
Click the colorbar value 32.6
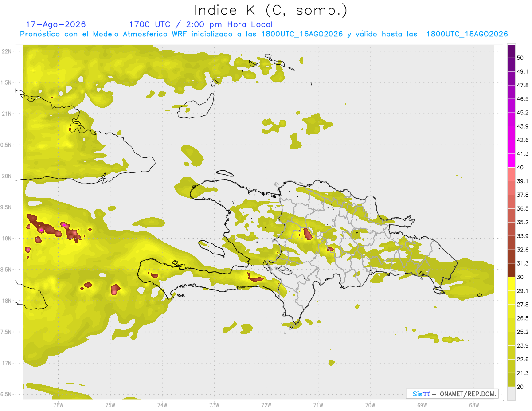click(523, 250)
